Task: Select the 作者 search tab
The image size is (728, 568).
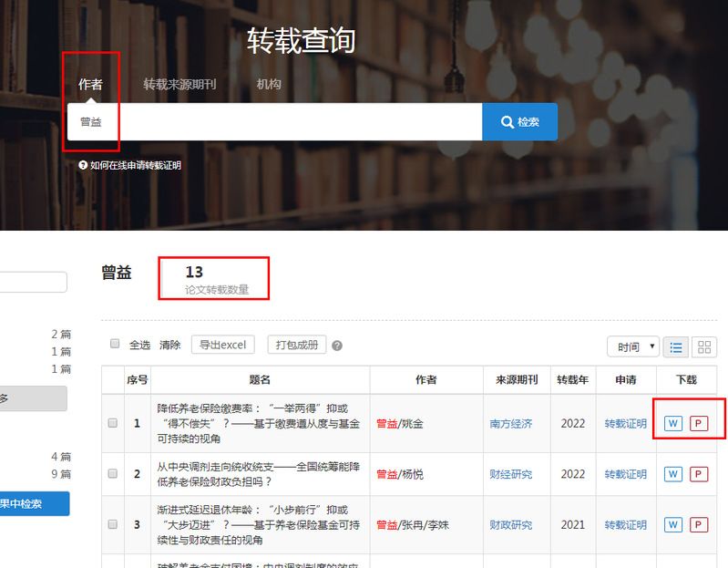Action: click(x=90, y=84)
